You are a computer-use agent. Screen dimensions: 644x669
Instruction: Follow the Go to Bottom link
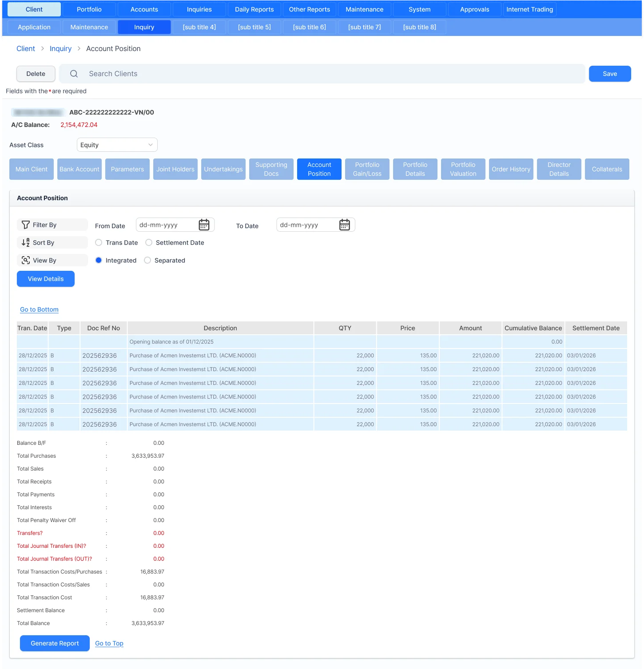(x=39, y=309)
